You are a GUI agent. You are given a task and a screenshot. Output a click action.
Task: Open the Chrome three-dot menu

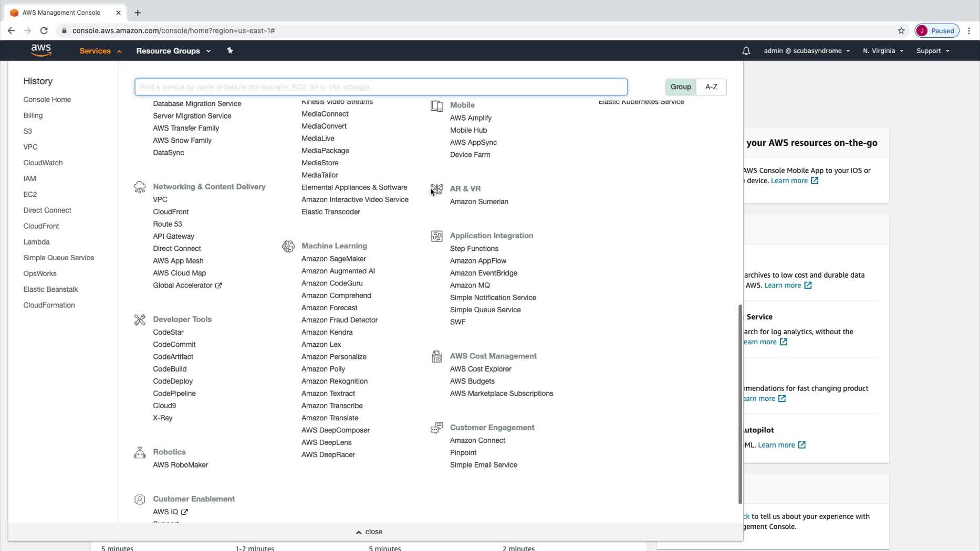(x=969, y=30)
